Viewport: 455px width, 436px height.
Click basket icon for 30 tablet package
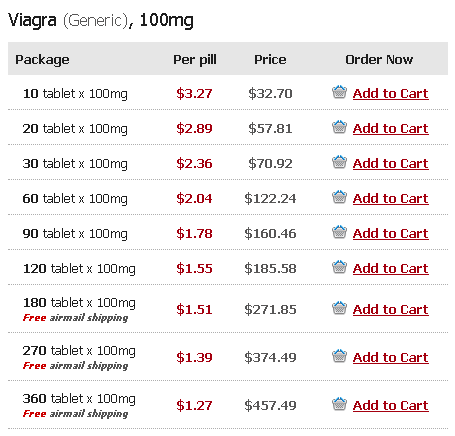point(339,162)
